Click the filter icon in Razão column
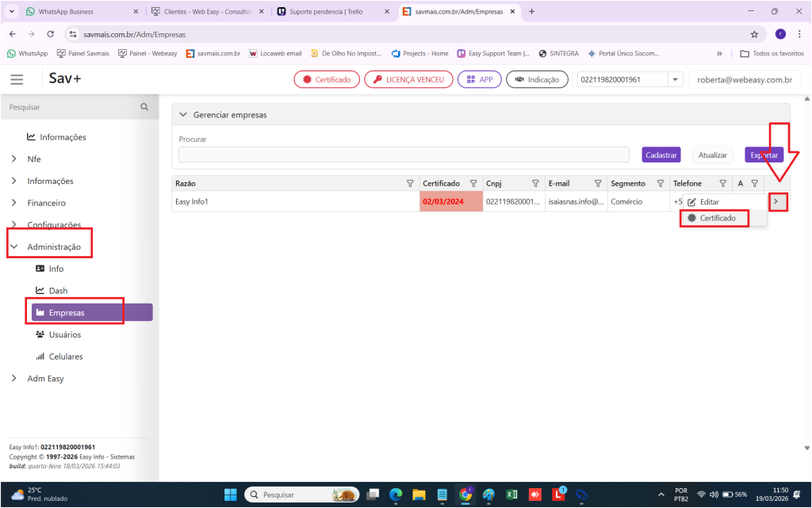The width and height of the screenshot is (812, 508). pos(410,184)
